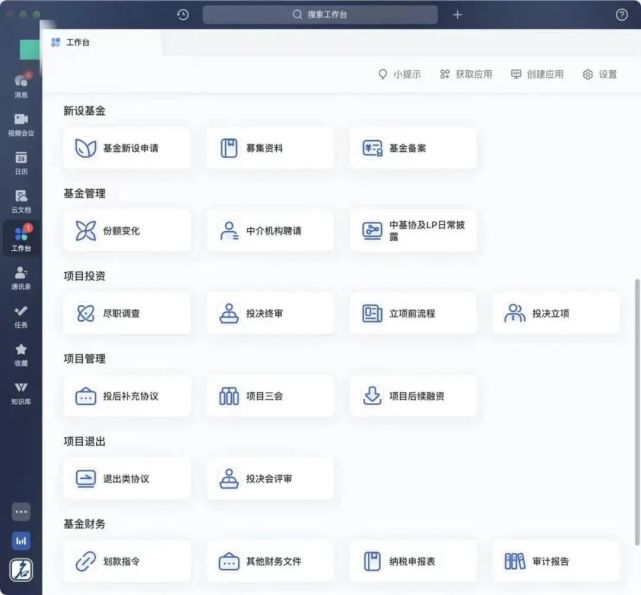Open 收藏 favorites in the sidebar
The width and height of the screenshot is (641, 595).
click(21, 355)
